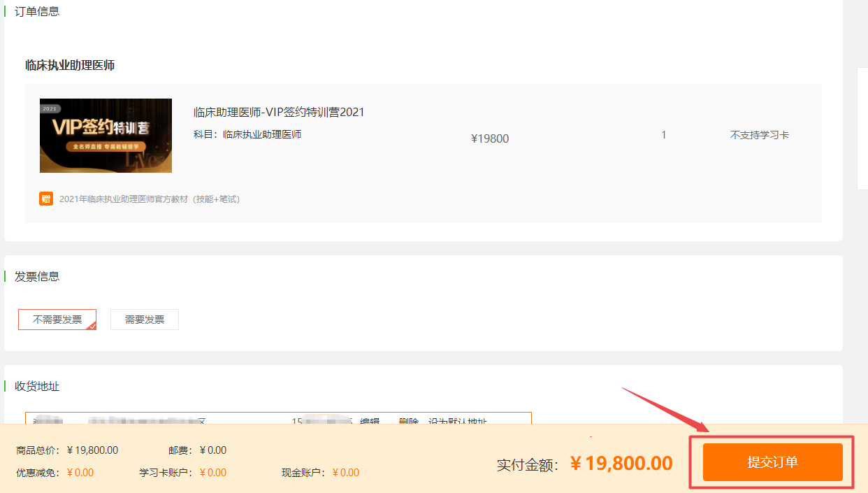This screenshot has height=493, width=868.
Task: Click the 实付金额 ¥19,800.00 total
Action: pos(621,464)
